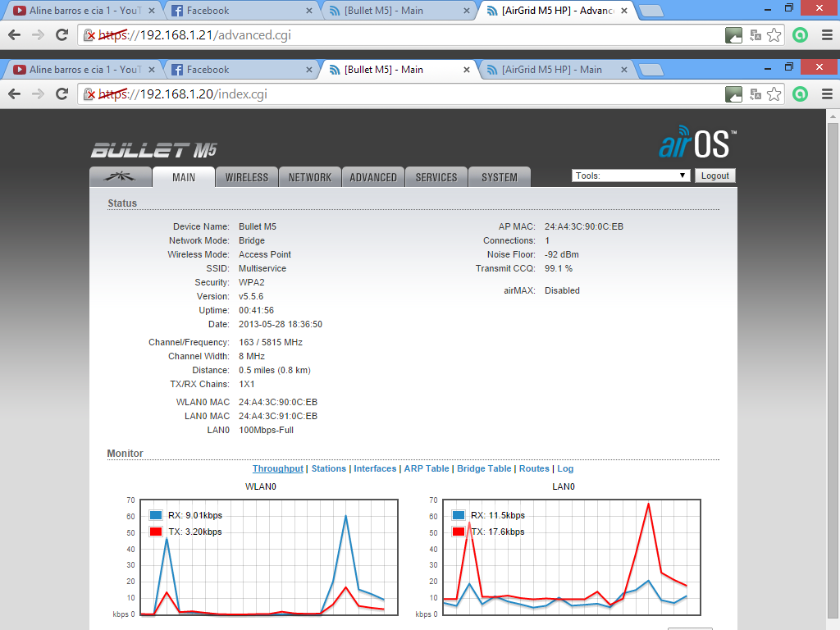Open a new tab in front window
This screenshot has width=840, height=630.
pos(651,71)
